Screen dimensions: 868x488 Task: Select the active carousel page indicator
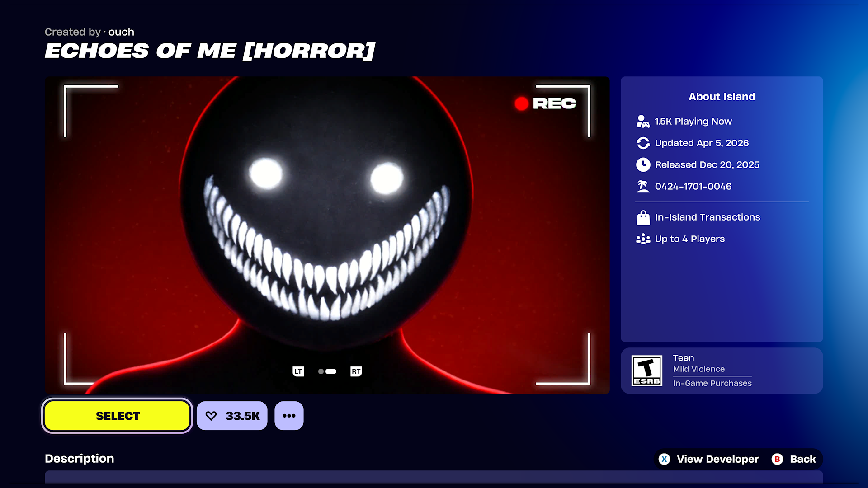point(331,371)
